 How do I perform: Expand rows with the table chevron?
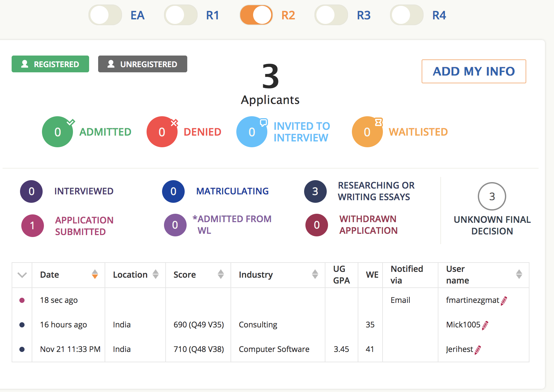coord(22,275)
